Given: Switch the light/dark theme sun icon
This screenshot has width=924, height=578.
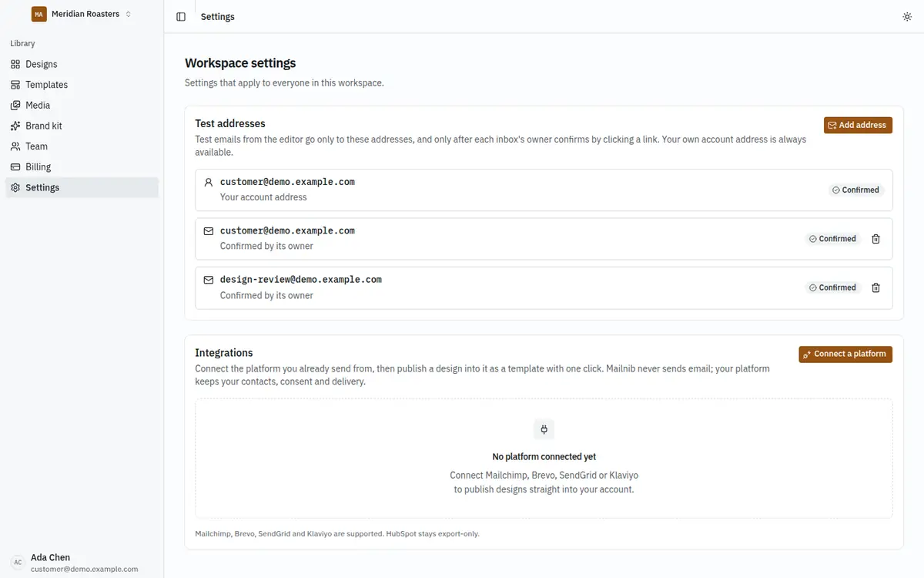Looking at the screenshot, I should [907, 17].
